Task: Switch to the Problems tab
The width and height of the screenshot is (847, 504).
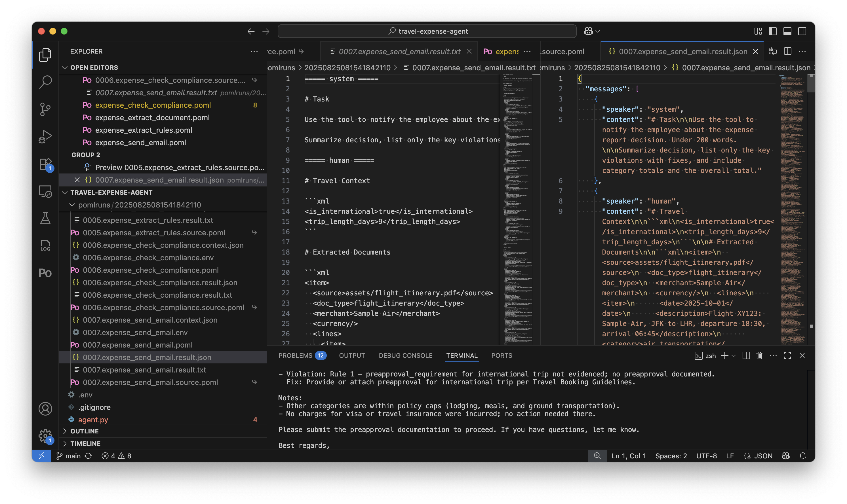Action: tap(302, 355)
